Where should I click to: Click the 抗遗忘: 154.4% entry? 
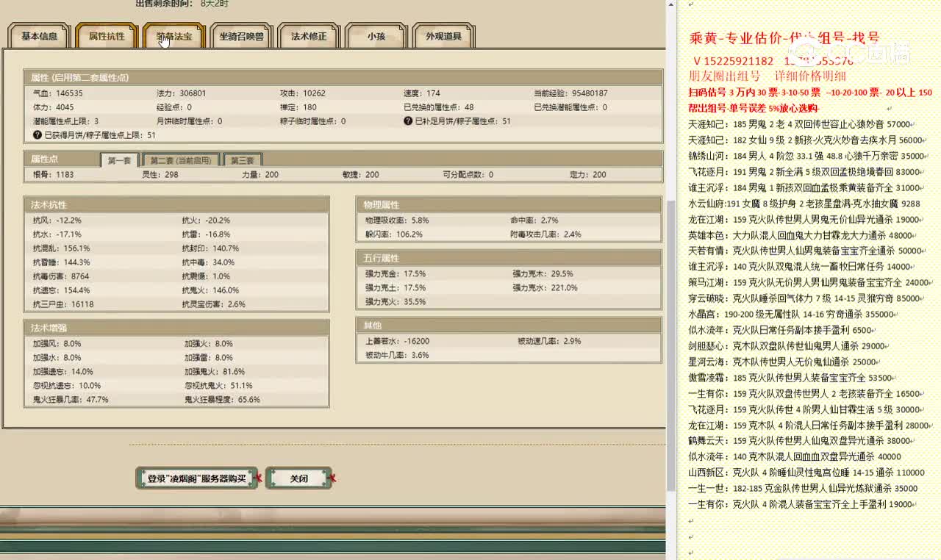62,290
